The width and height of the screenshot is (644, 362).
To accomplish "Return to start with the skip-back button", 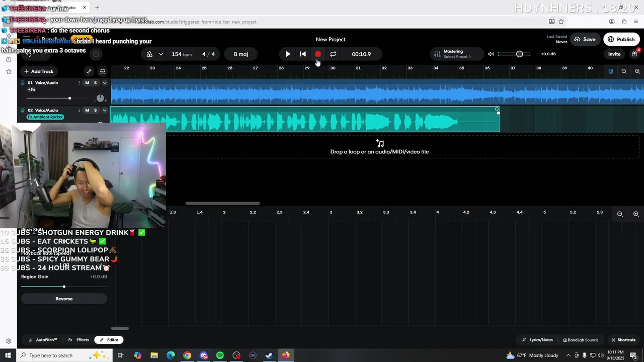I will (303, 54).
